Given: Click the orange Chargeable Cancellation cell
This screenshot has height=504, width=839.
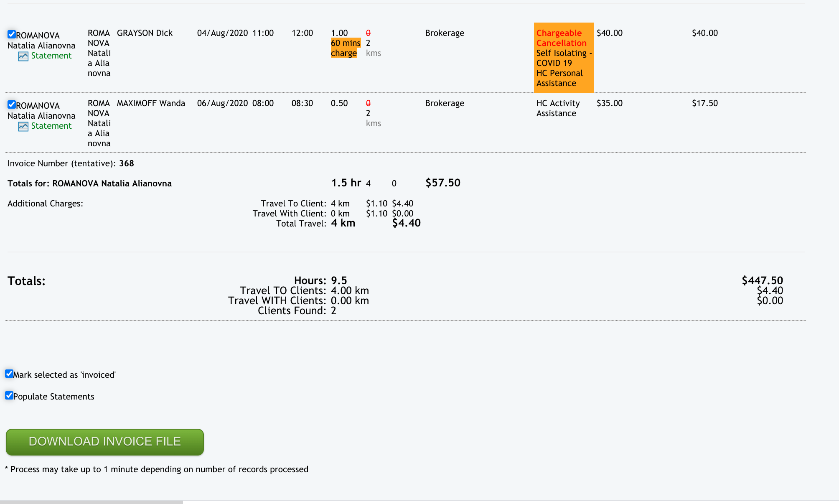Looking at the screenshot, I should coord(564,58).
